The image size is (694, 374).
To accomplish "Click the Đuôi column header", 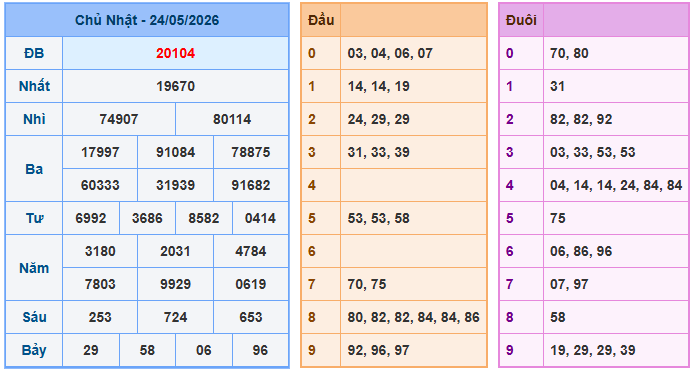I will (521, 20).
